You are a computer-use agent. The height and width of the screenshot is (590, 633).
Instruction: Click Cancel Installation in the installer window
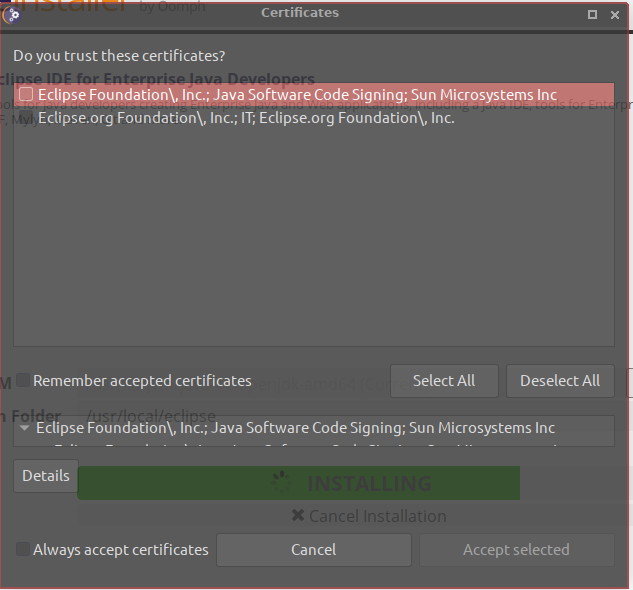tap(369, 516)
